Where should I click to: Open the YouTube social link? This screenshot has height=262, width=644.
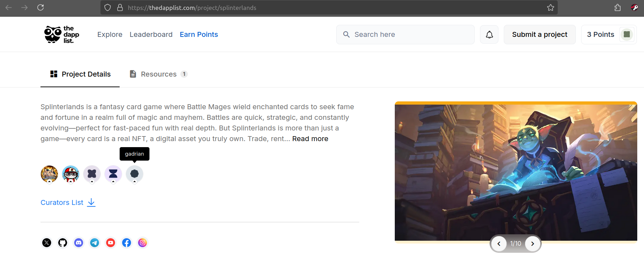110,243
